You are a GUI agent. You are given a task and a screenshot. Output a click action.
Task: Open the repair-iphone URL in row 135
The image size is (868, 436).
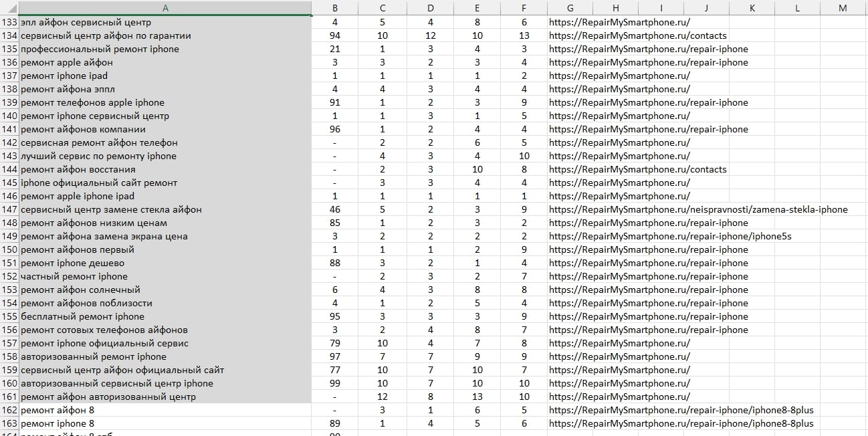[x=649, y=49]
